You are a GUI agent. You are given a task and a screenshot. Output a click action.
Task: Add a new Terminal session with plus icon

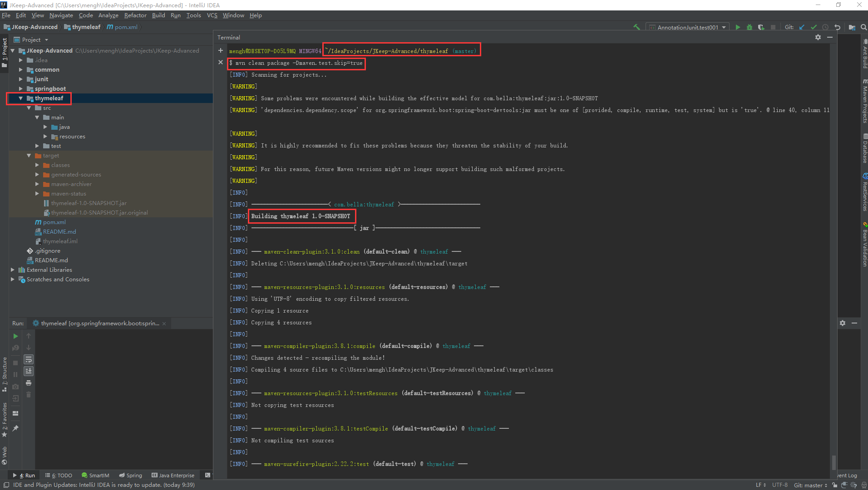pyautogui.click(x=221, y=50)
